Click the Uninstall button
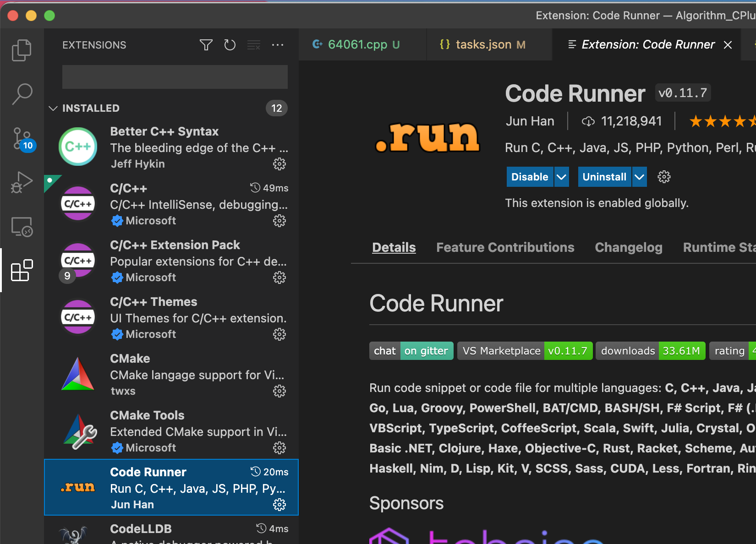This screenshot has width=756, height=544. click(605, 177)
